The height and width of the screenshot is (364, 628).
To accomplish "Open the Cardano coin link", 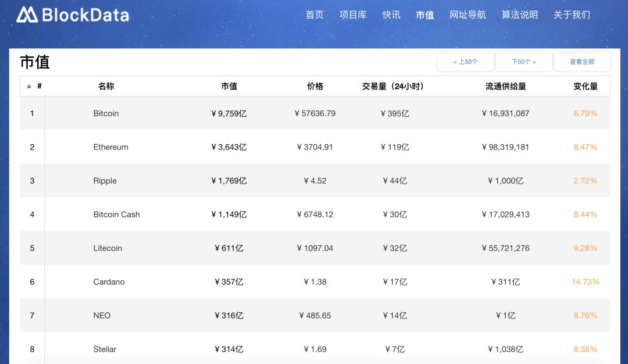I will (109, 281).
